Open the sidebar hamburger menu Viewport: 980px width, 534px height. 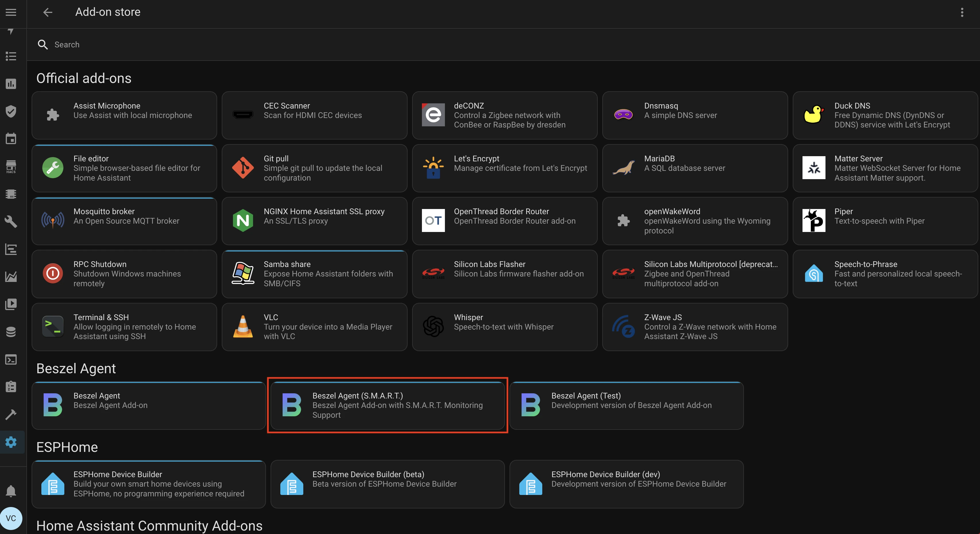[x=11, y=12]
